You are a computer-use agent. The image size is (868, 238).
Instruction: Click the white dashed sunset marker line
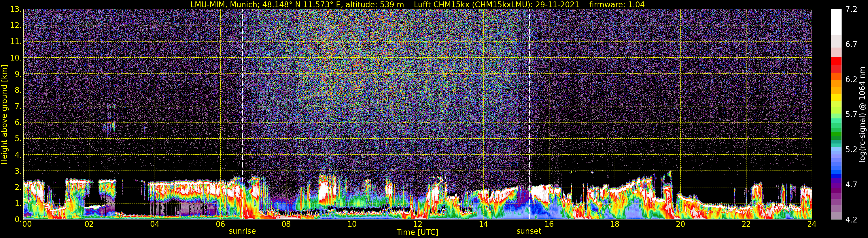(529, 114)
